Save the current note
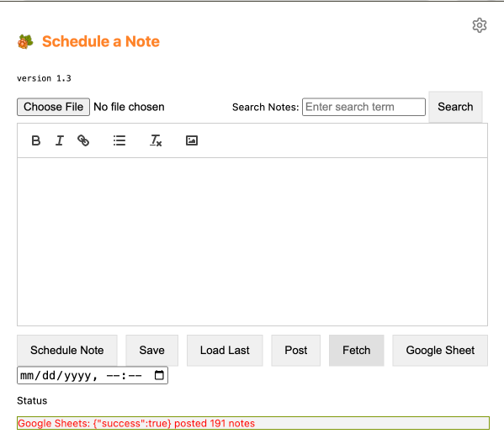The width and height of the screenshot is (504, 439). point(151,351)
